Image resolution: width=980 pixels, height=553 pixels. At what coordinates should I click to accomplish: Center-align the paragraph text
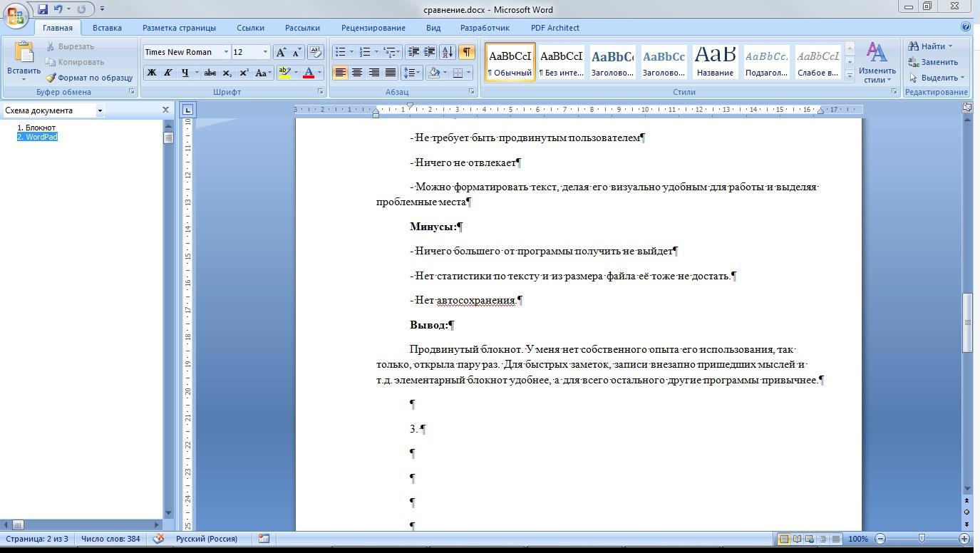point(357,73)
